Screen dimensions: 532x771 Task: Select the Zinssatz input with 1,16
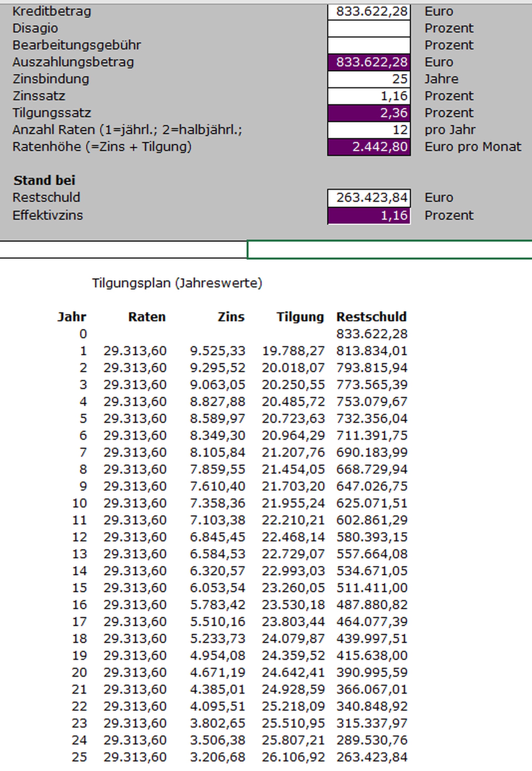coord(369,96)
